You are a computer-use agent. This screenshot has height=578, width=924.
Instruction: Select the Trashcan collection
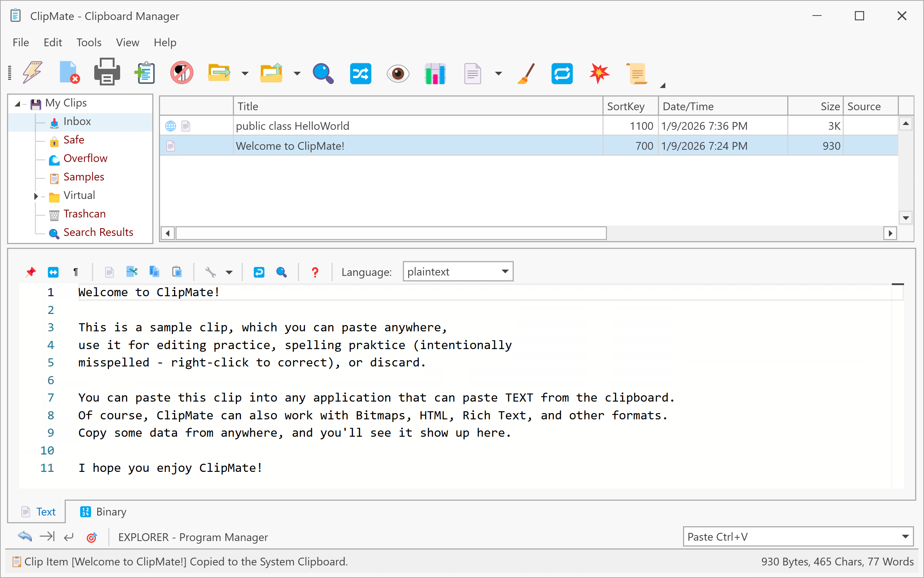coord(84,214)
